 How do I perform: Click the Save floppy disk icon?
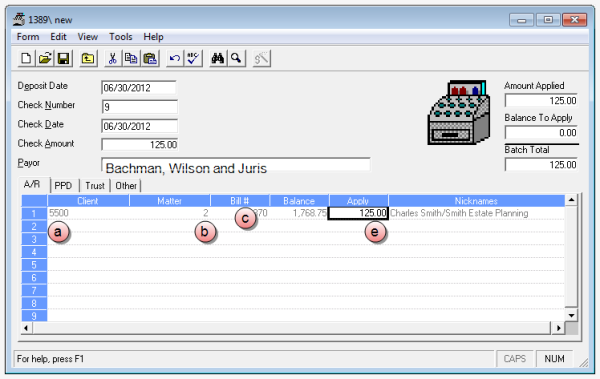click(x=63, y=59)
